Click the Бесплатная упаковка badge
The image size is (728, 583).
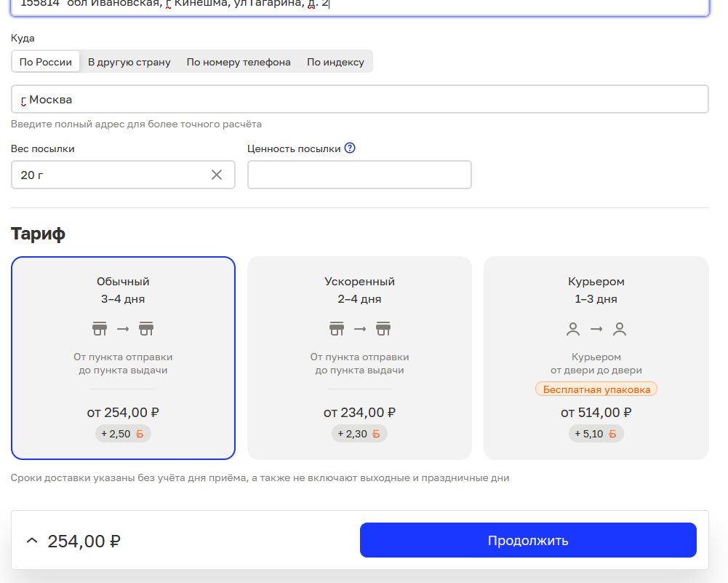(x=596, y=389)
